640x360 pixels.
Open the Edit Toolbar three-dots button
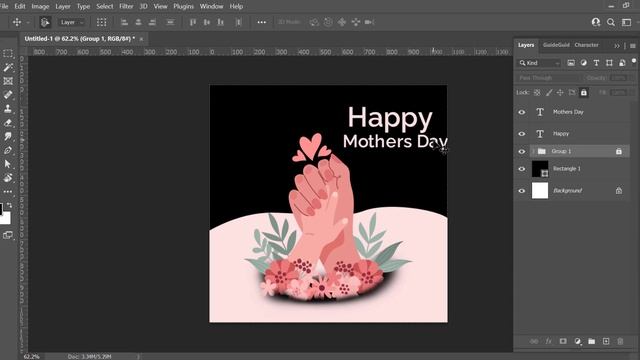[x=8, y=191]
